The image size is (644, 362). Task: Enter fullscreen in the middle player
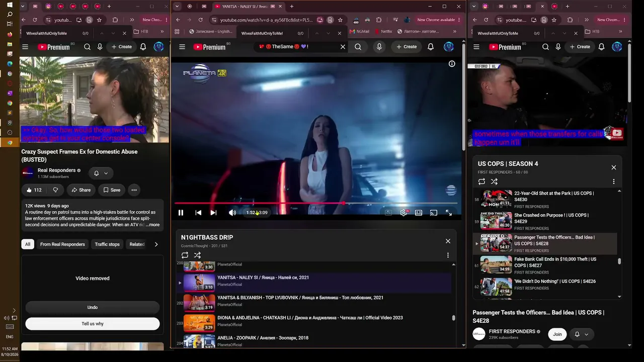click(449, 213)
